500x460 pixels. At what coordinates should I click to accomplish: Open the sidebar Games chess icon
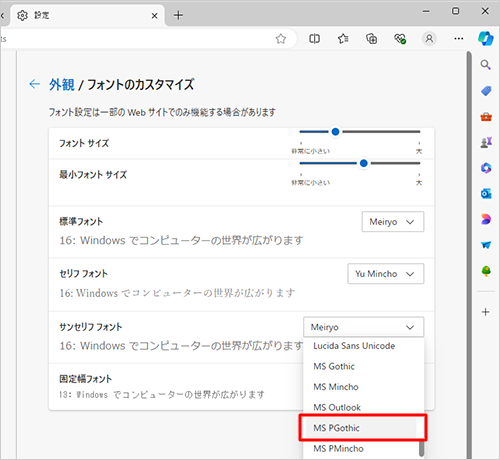pos(486,143)
